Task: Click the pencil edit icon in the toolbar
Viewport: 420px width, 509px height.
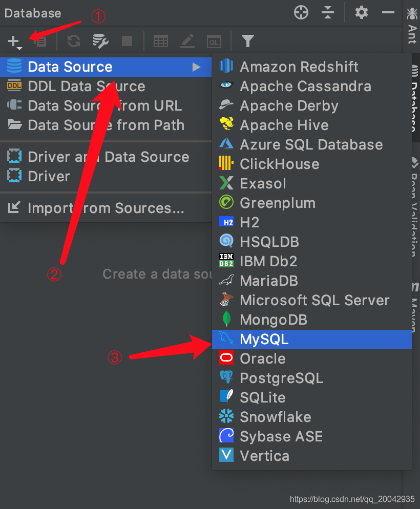Action: tap(188, 41)
